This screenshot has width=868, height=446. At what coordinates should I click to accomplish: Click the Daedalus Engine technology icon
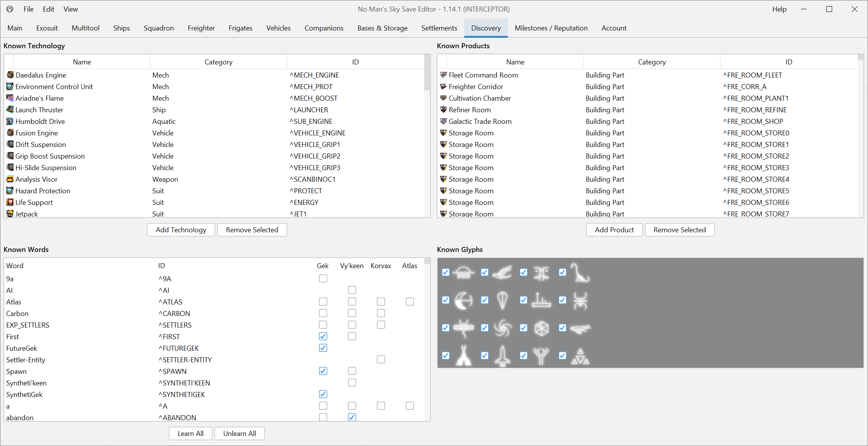pos(10,75)
